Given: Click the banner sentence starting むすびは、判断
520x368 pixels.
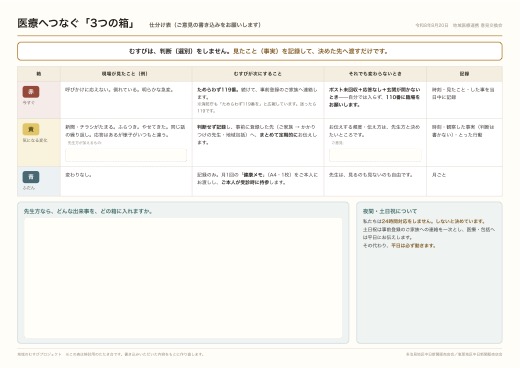Looking at the screenshot, I should pyautogui.click(x=259, y=51).
